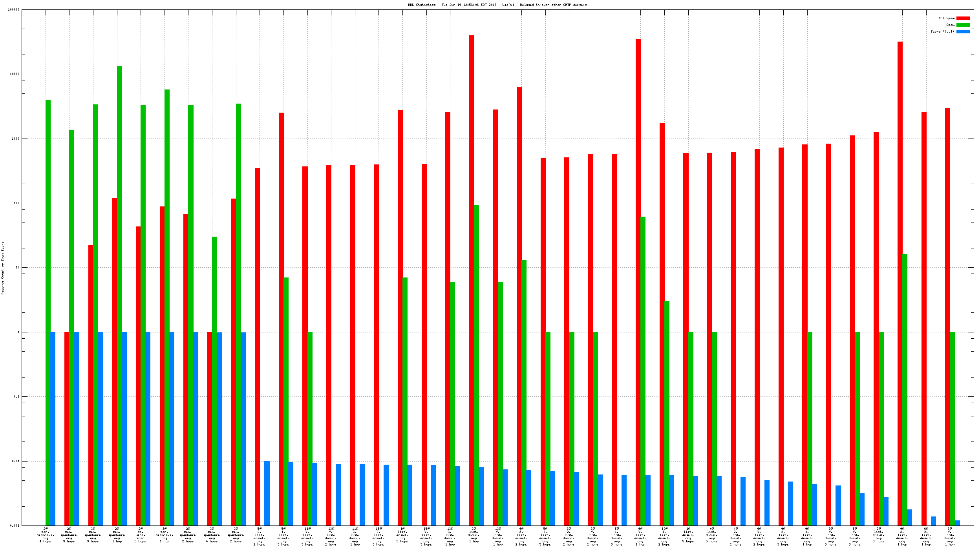This screenshot has width=980, height=551.
Task: Click the '0@ list.dnswl.org 5 hops' axis label
Action: pos(711,535)
